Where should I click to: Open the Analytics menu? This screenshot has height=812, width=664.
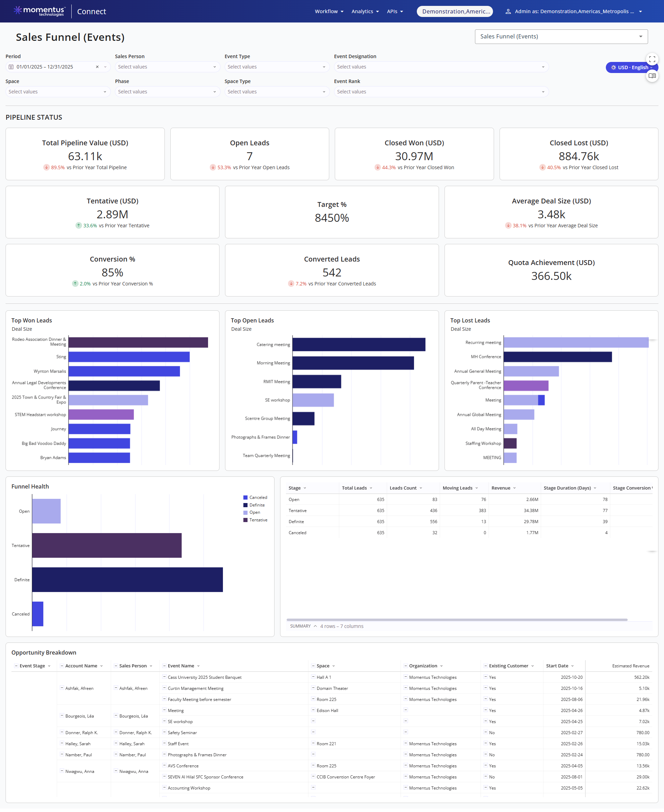pyautogui.click(x=365, y=11)
